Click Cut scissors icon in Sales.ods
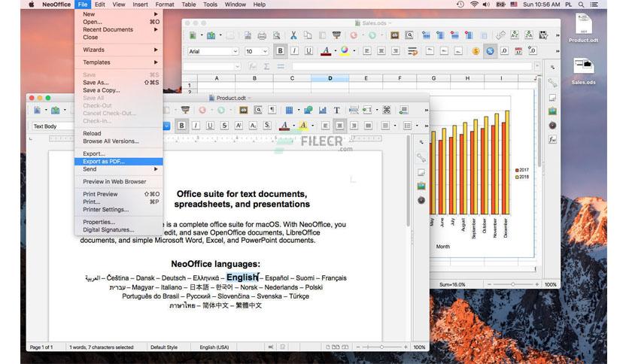The height and width of the screenshot is (364, 629). click(293, 35)
